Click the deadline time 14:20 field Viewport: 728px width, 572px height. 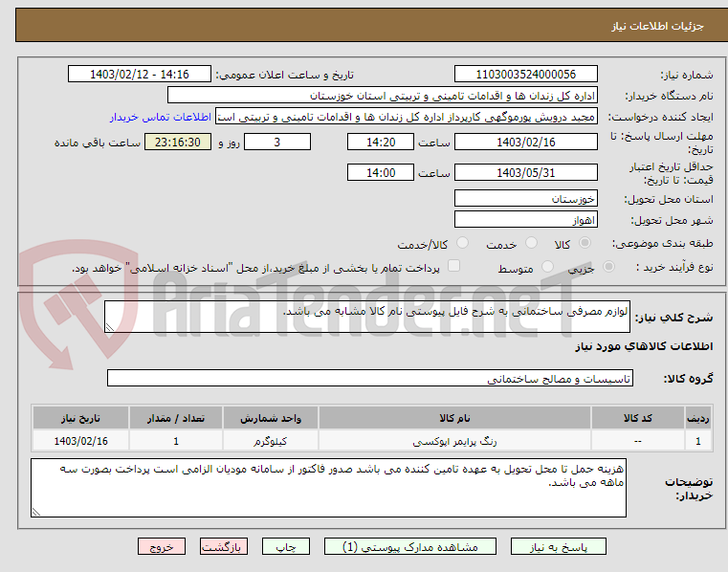(381, 143)
